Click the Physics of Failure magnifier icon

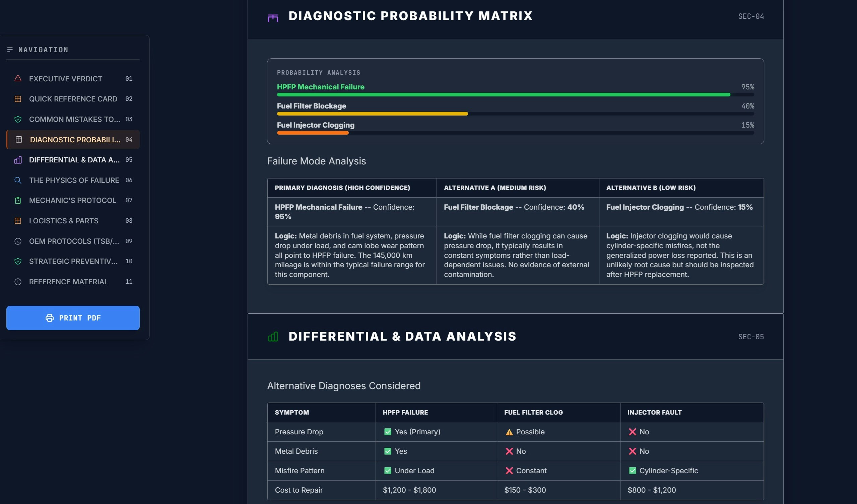coord(18,180)
